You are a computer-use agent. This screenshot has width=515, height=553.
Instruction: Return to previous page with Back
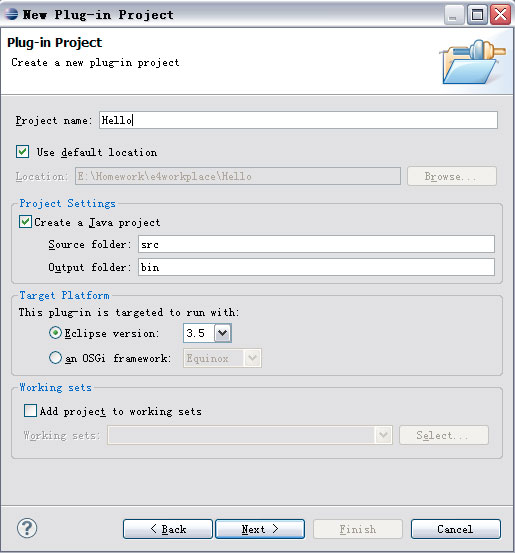tap(168, 529)
